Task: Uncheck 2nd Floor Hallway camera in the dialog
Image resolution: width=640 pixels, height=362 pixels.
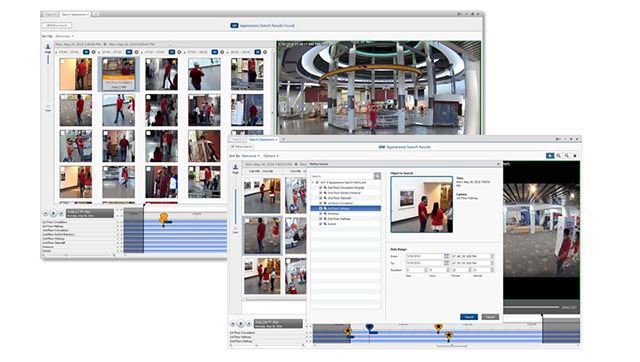Action: click(x=321, y=219)
